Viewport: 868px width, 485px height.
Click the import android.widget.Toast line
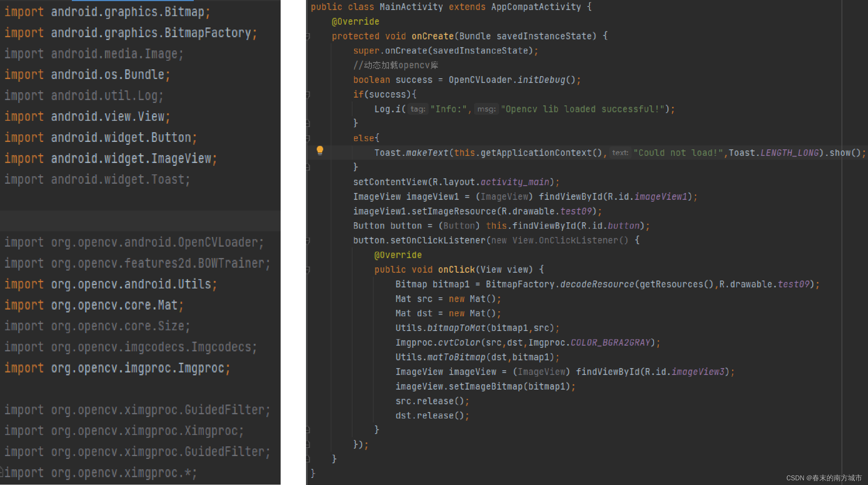[97, 179]
